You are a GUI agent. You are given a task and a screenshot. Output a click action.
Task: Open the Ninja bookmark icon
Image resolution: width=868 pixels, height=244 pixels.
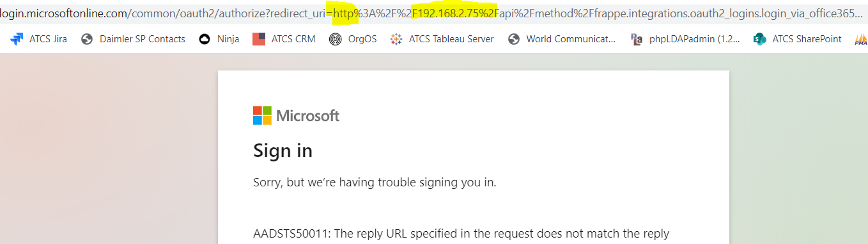pyautogui.click(x=205, y=39)
